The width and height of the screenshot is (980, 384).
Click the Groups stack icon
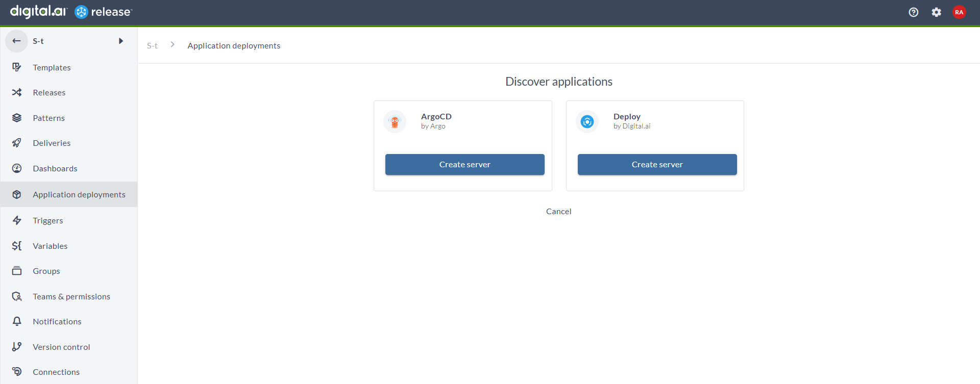[x=17, y=271]
